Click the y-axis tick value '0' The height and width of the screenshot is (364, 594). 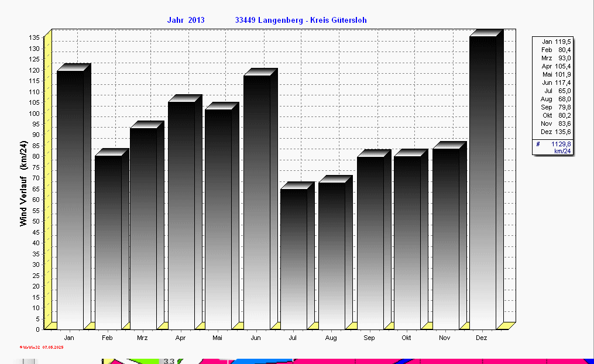point(37,329)
